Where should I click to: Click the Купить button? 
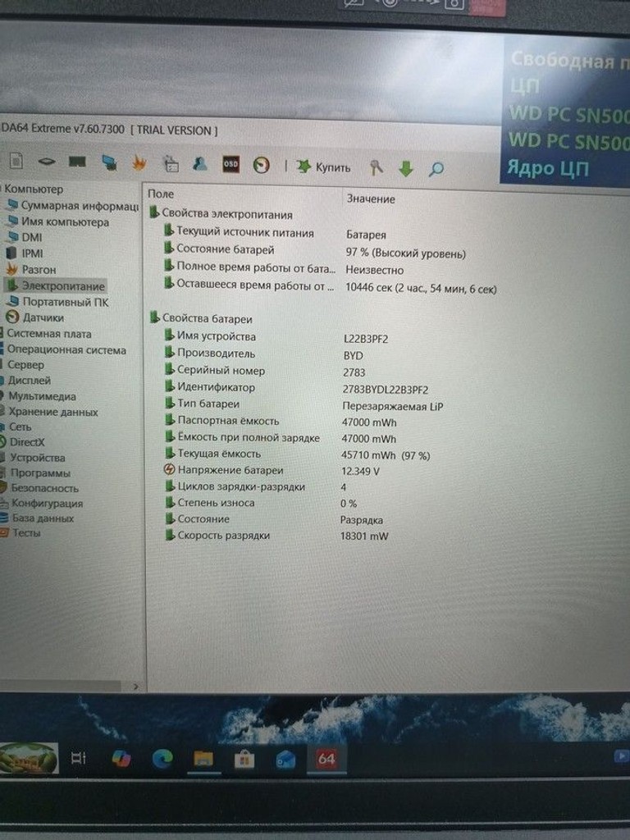point(323,167)
